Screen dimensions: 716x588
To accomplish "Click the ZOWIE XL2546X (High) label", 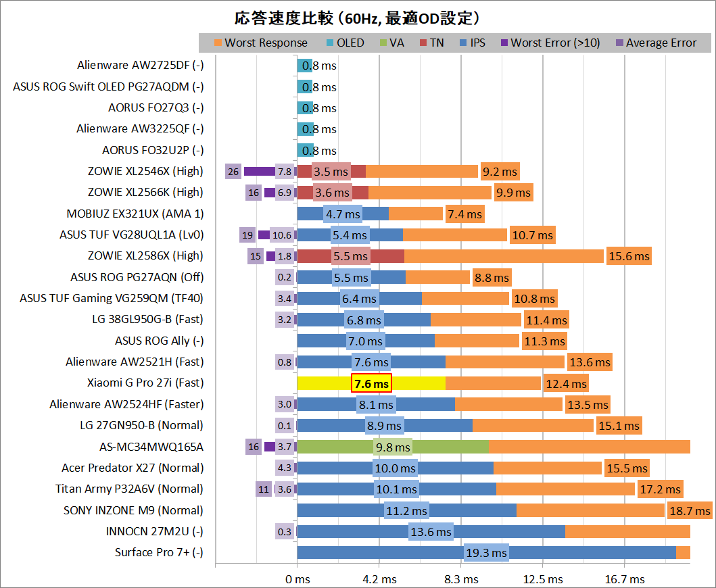I will coord(145,171).
